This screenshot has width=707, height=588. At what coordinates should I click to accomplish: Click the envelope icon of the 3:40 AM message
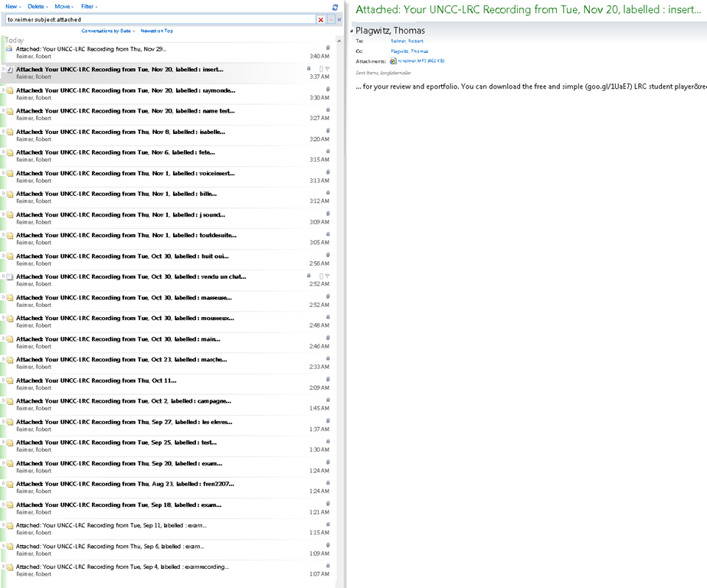click(9, 48)
